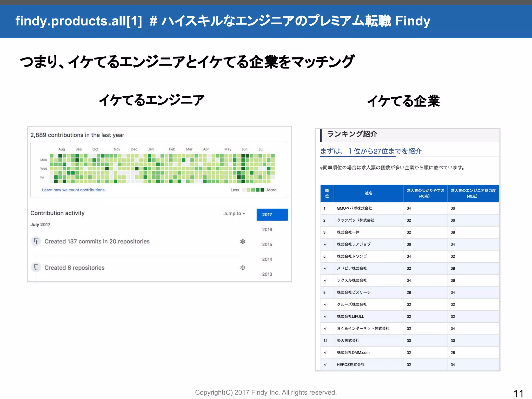Viewport: 532px width, 399px height.
Task: Click the '2,889 contributions in the last year' text
Action: coord(77,135)
